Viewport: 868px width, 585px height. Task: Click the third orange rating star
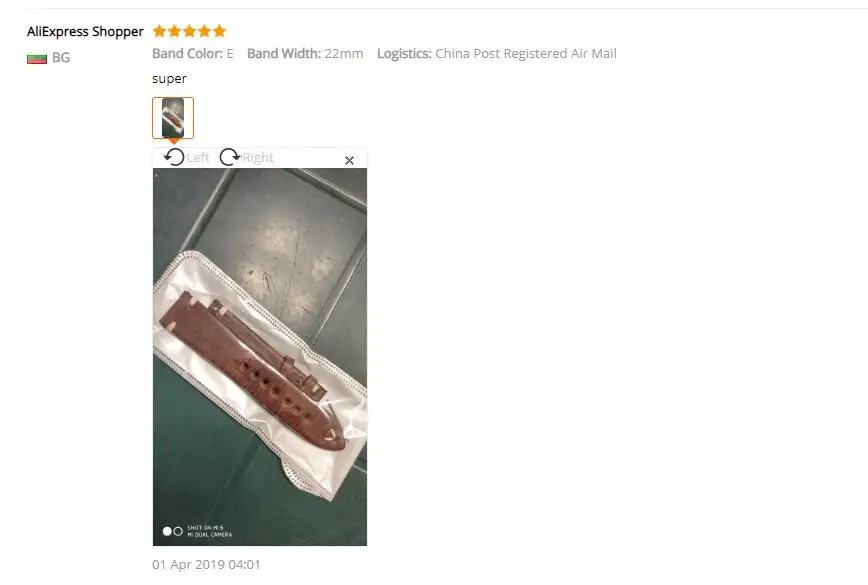click(189, 31)
